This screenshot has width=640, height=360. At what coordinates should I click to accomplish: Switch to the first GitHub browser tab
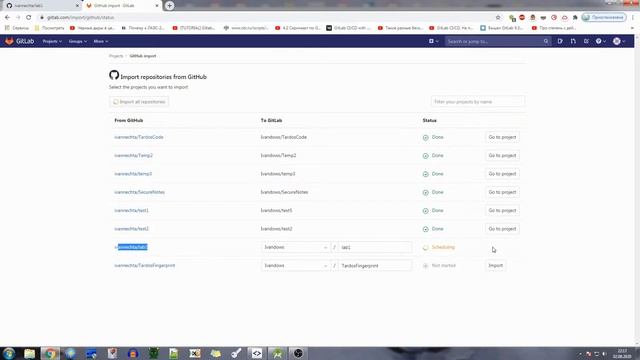41,6
